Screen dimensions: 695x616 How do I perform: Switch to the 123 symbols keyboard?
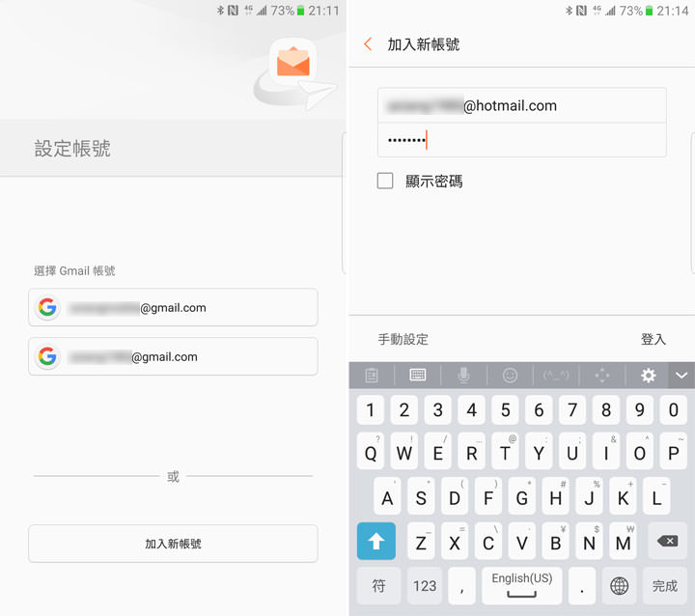pyautogui.click(x=426, y=585)
